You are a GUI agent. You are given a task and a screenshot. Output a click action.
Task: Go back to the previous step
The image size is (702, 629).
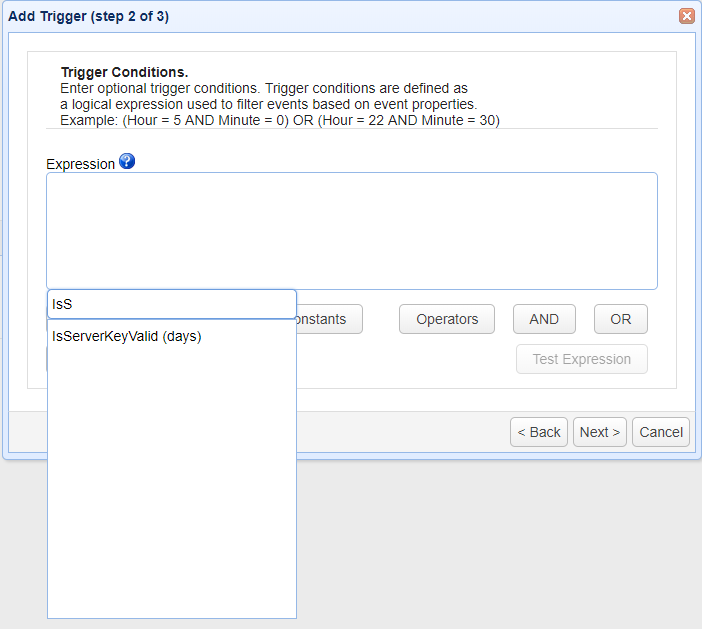coord(539,432)
